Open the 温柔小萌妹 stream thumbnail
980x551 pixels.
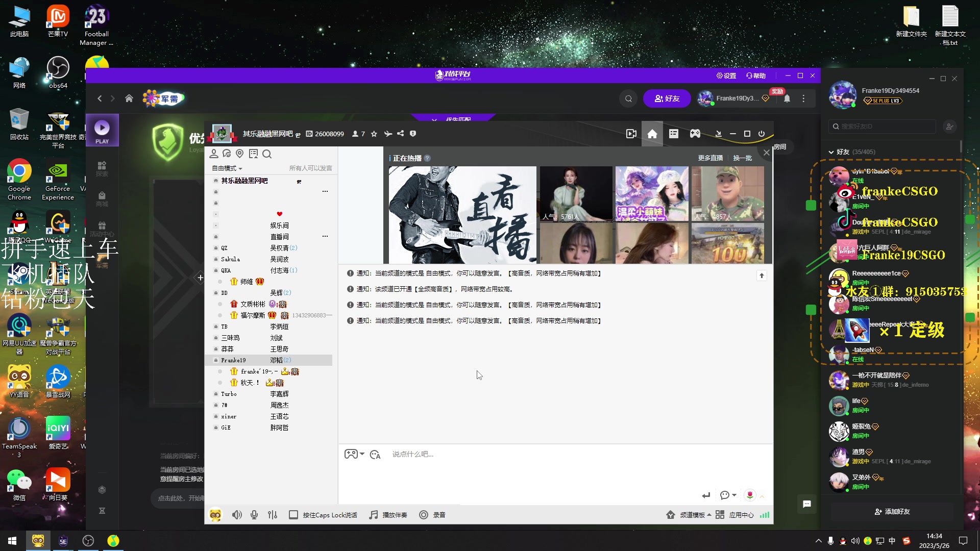point(652,193)
